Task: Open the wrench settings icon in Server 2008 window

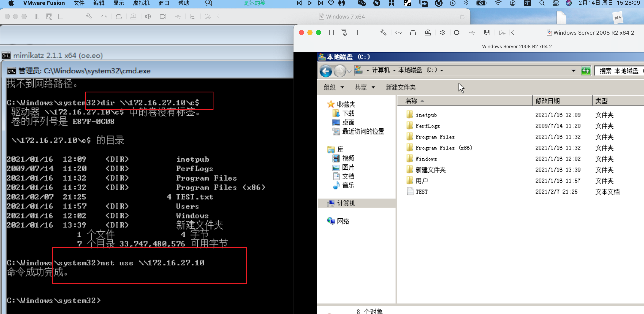Action: [383, 33]
